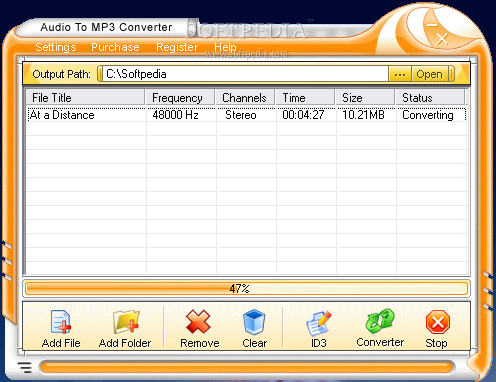Screen dimensions: 496x382
Task: Open the Settings menu
Action: point(56,47)
